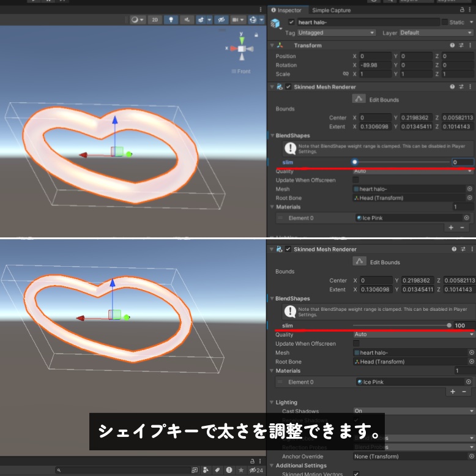Click the favorites star icon

coord(241,470)
